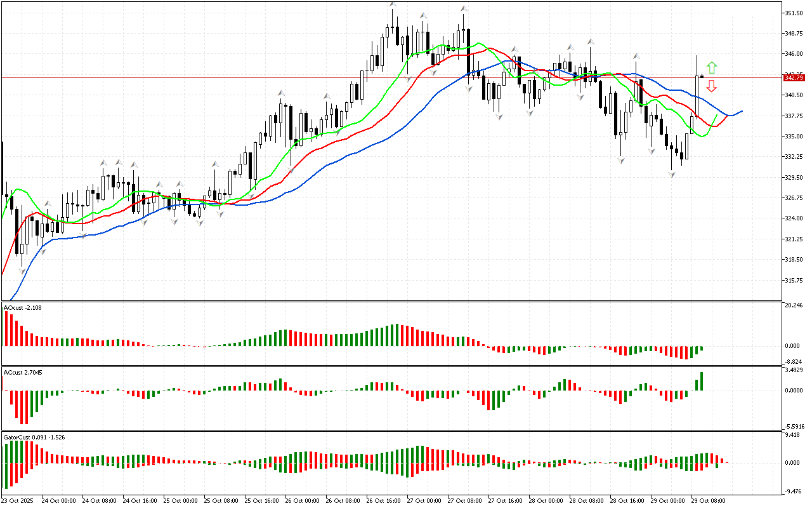This screenshot has height=508, width=812.
Task: Click the red down arrow below the price line
Action: point(712,86)
